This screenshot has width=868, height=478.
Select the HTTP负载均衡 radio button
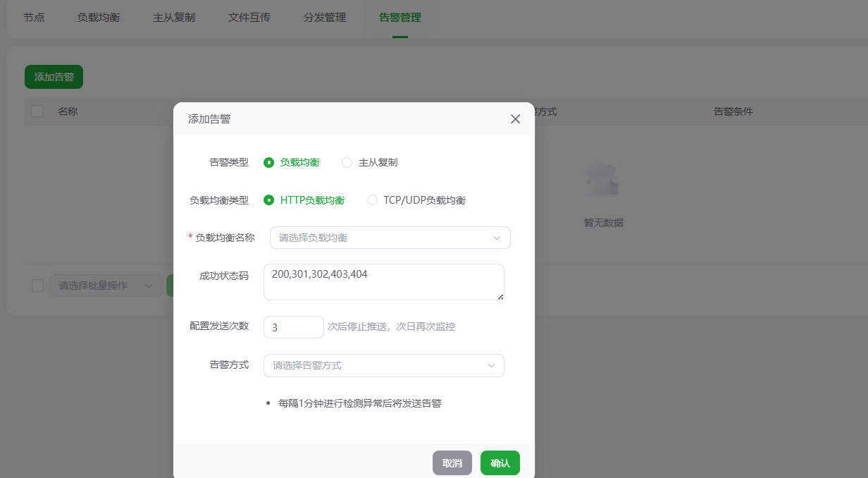(x=268, y=200)
